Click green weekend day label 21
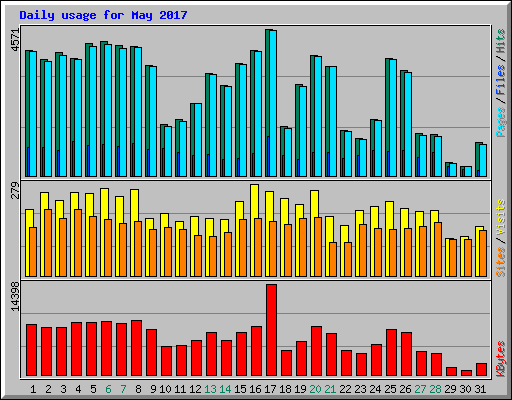Image resolution: width=512 pixels, height=400 pixels. [x=330, y=389]
